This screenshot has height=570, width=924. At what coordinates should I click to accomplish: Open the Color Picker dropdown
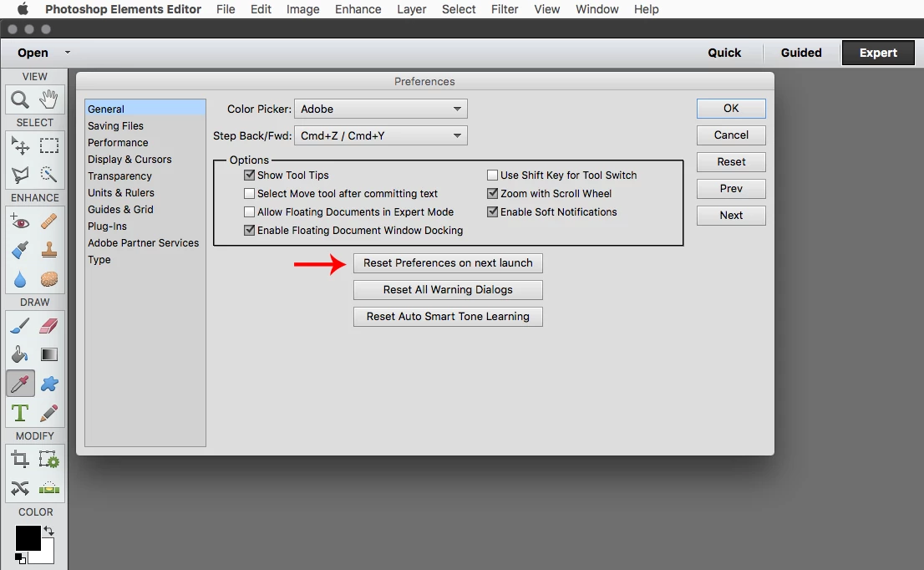click(x=381, y=109)
